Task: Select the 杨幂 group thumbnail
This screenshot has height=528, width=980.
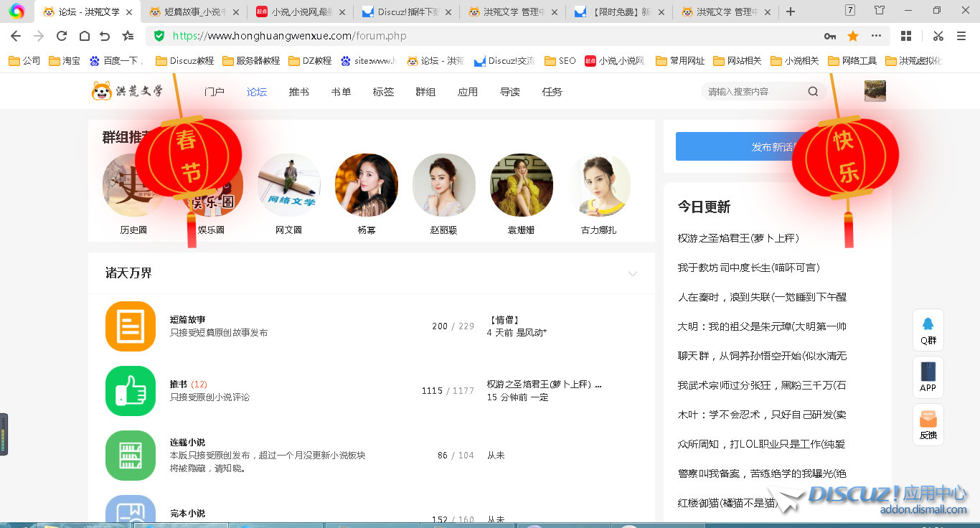Action: click(x=367, y=185)
